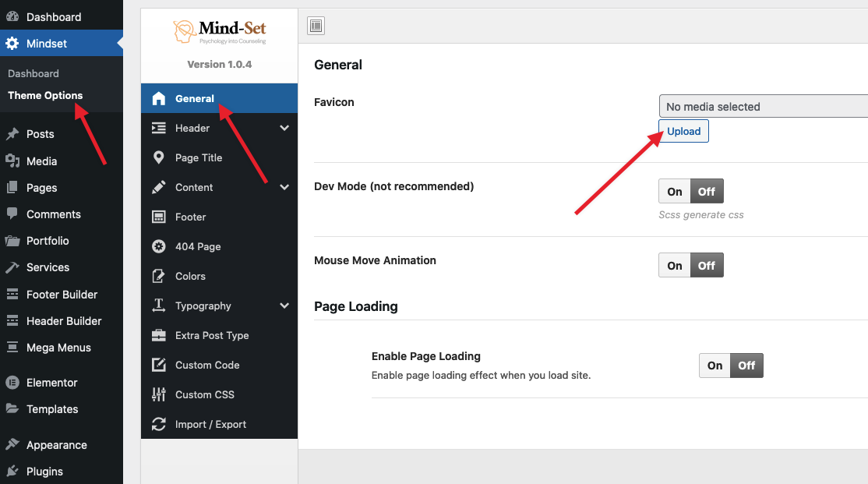The width and height of the screenshot is (868, 484).
Task: Open the Content options tab
Action: (x=219, y=187)
